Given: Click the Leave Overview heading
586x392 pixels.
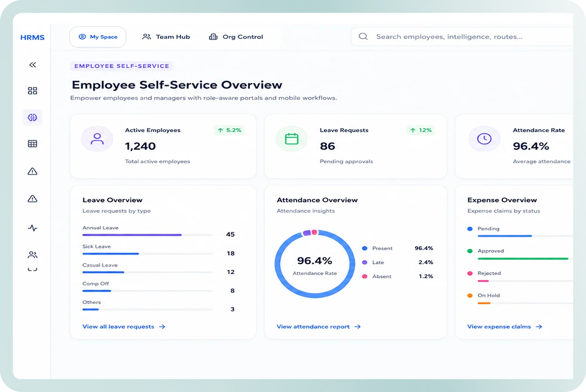Looking at the screenshot, I should click(x=113, y=200).
